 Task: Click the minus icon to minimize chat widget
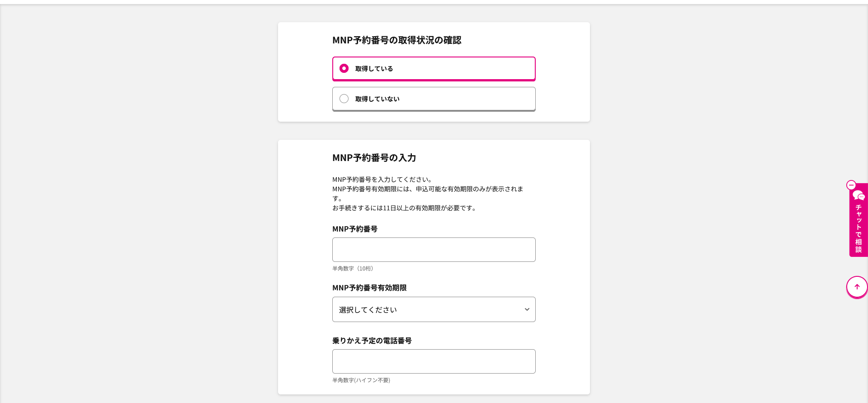[x=851, y=185]
